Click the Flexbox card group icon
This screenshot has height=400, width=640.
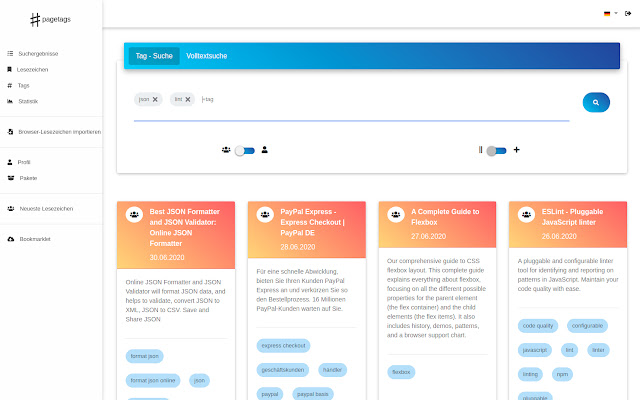coord(396,214)
